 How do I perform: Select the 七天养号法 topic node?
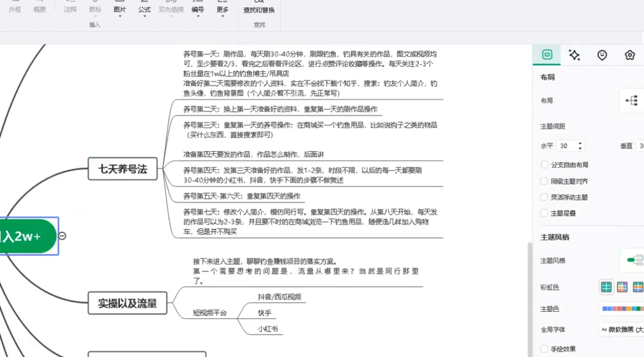[x=123, y=169]
